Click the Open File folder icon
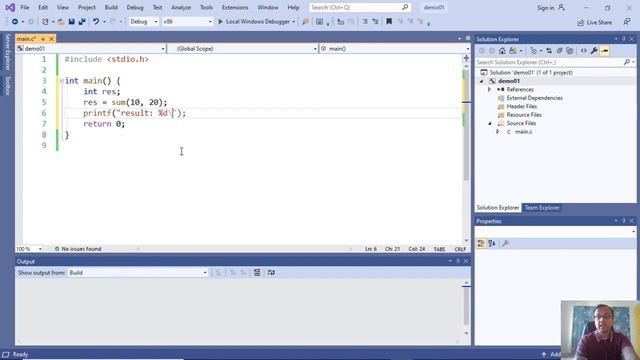This screenshot has width=640, height=360. [61, 22]
